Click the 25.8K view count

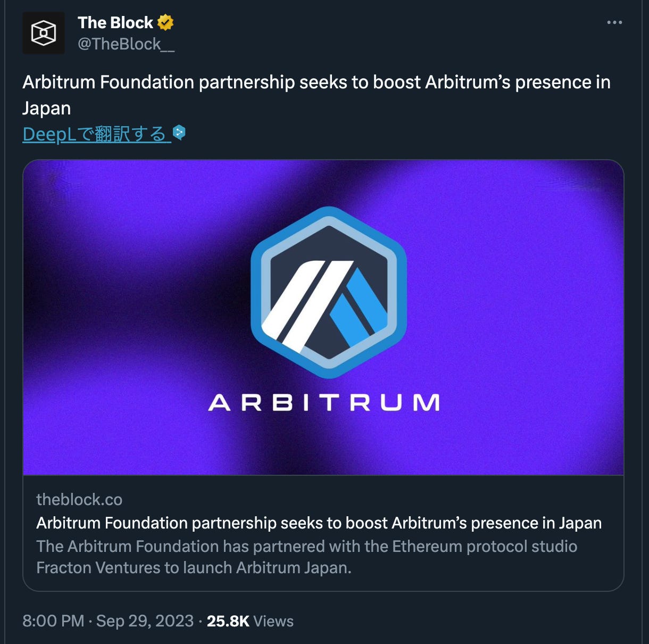click(228, 621)
